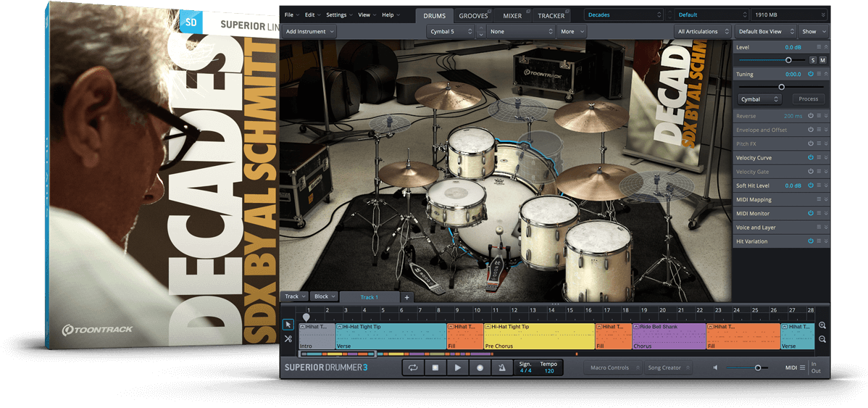This screenshot has height=408, width=868.
Task: Toggle the Velocity Curve power button
Action: tap(811, 158)
